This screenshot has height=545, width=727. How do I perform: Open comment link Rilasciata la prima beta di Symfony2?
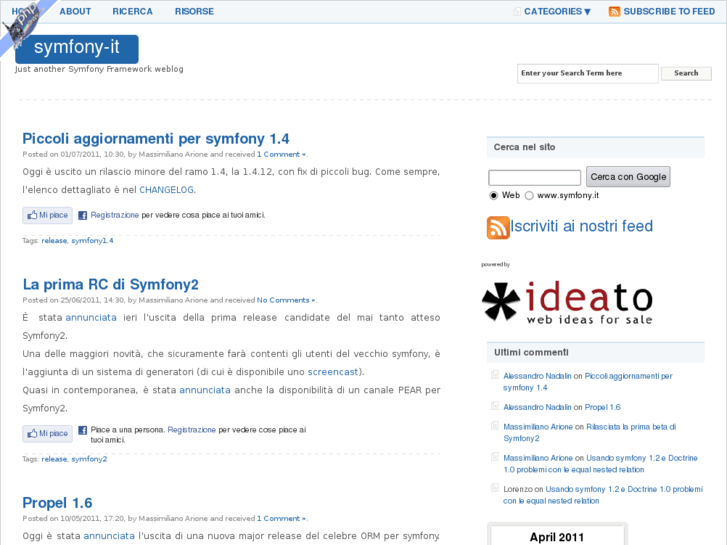pos(590,433)
